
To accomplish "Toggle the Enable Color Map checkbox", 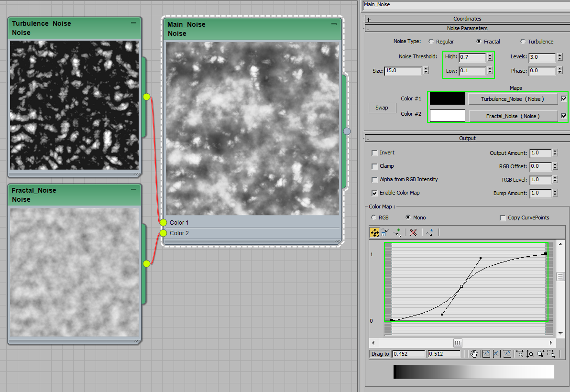I will coord(374,193).
